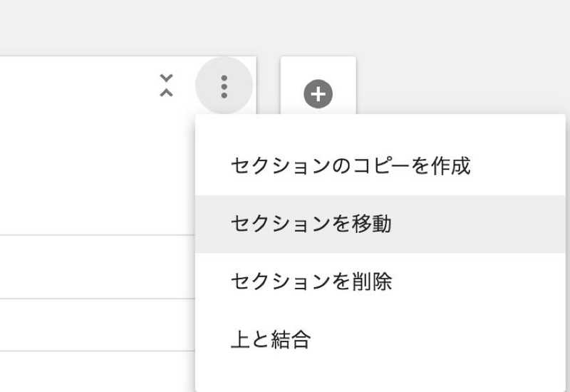Choose セクションを移動 menu entry
The image size is (570, 392).
coord(380,224)
